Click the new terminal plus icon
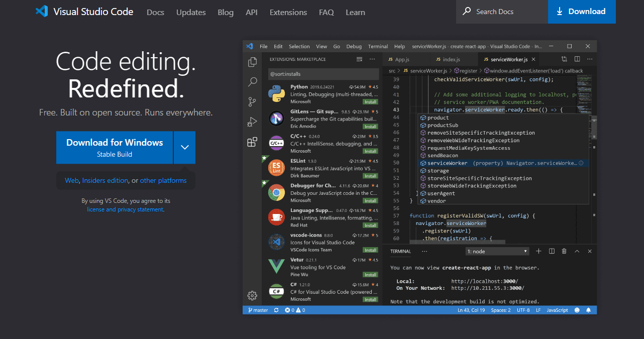 pos(539,251)
